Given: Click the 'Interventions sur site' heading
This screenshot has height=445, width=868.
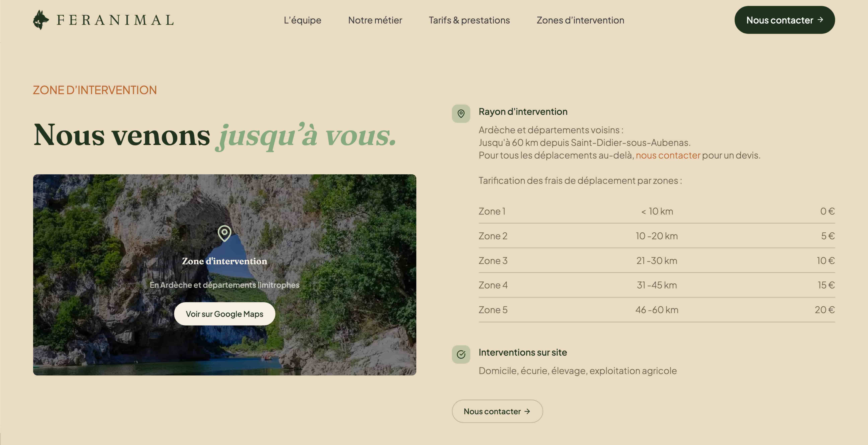Looking at the screenshot, I should pyautogui.click(x=523, y=352).
